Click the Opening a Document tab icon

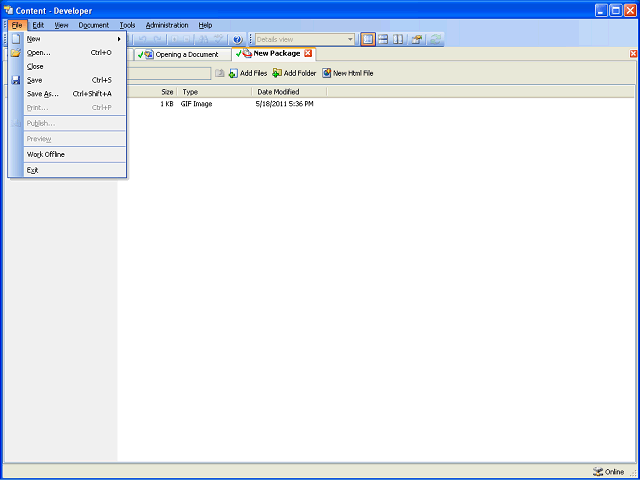point(149,54)
